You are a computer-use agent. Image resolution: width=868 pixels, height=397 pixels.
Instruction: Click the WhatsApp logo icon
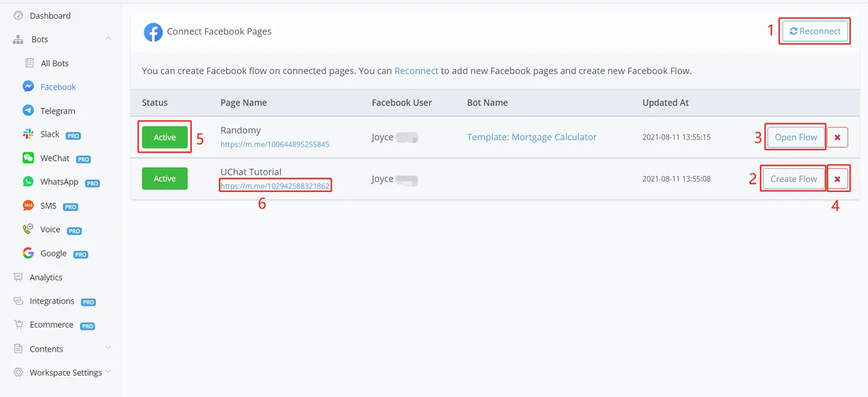[29, 182]
